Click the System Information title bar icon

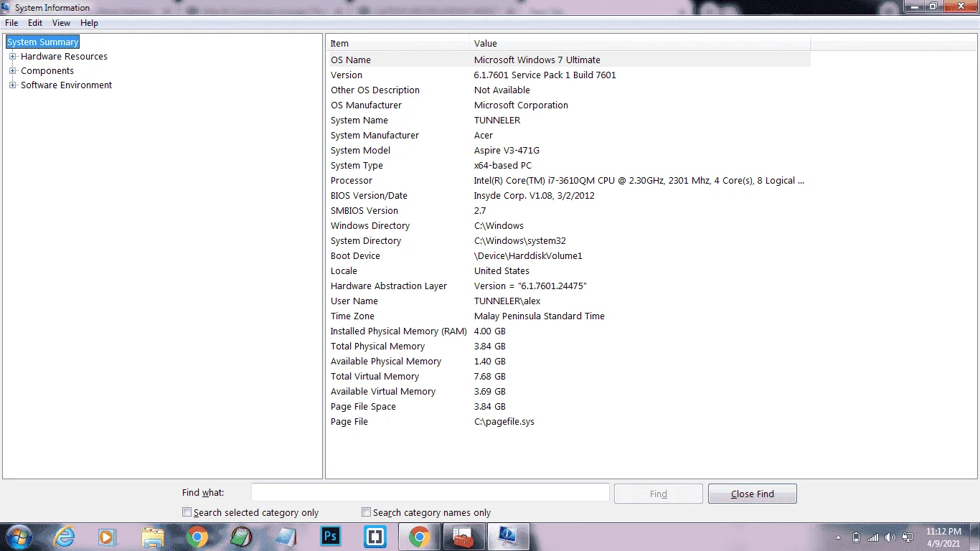tap(6, 7)
